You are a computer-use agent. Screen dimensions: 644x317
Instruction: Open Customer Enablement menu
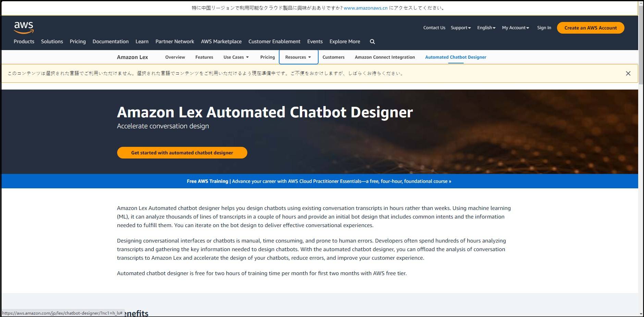(274, 42)
